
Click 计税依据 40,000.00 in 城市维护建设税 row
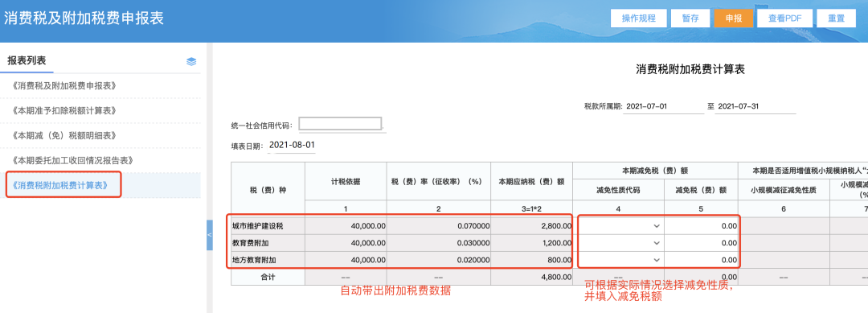coord(346,226)
